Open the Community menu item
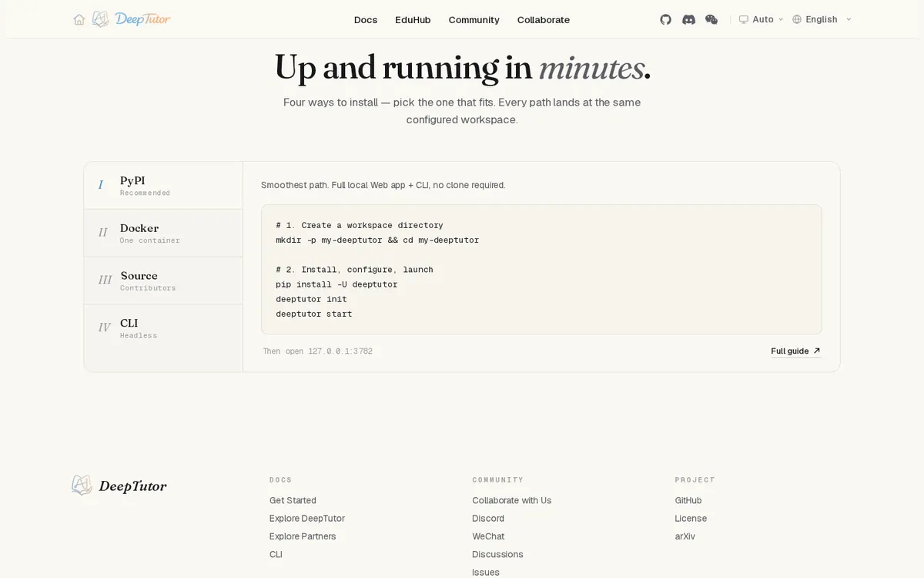Image resolution: width=924 pixels, height=578 pixels. point(474,20)
